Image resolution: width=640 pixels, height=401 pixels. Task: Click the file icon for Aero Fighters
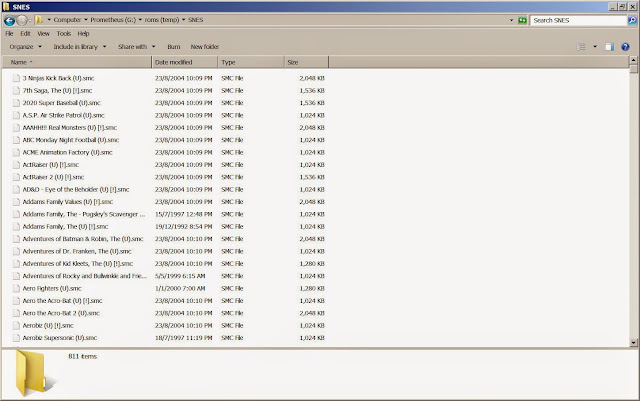click(16, 288)
